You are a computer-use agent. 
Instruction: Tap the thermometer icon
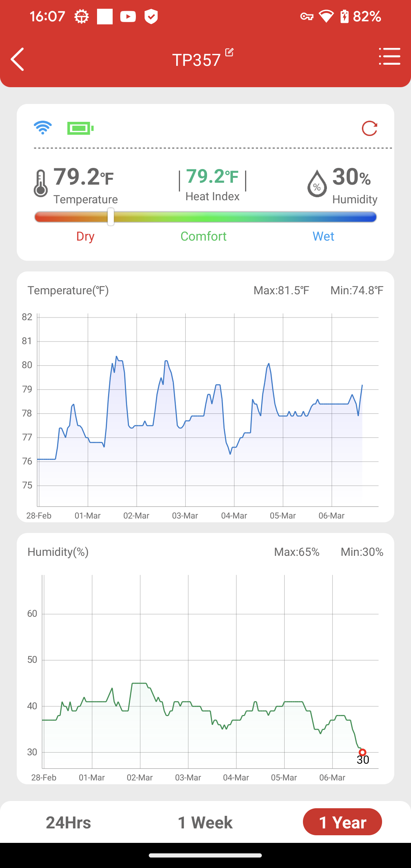(x=40, y=183)
